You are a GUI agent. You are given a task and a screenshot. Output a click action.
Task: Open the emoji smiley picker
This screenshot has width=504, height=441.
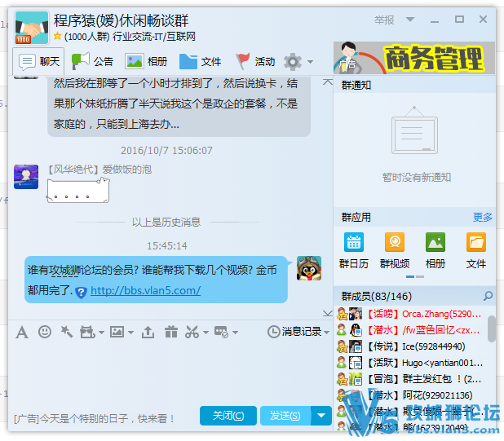click(45, 332)
